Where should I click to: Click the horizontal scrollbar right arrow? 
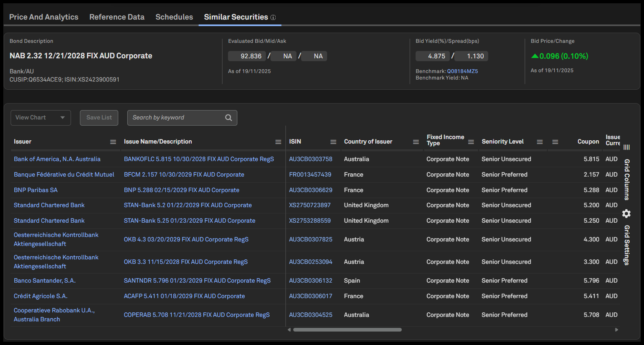pos(616,330)
